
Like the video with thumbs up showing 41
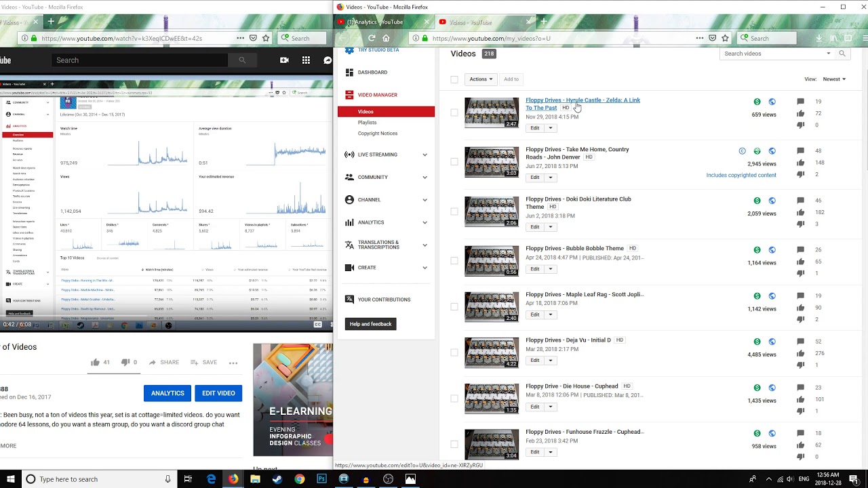(x=95, y=362)
